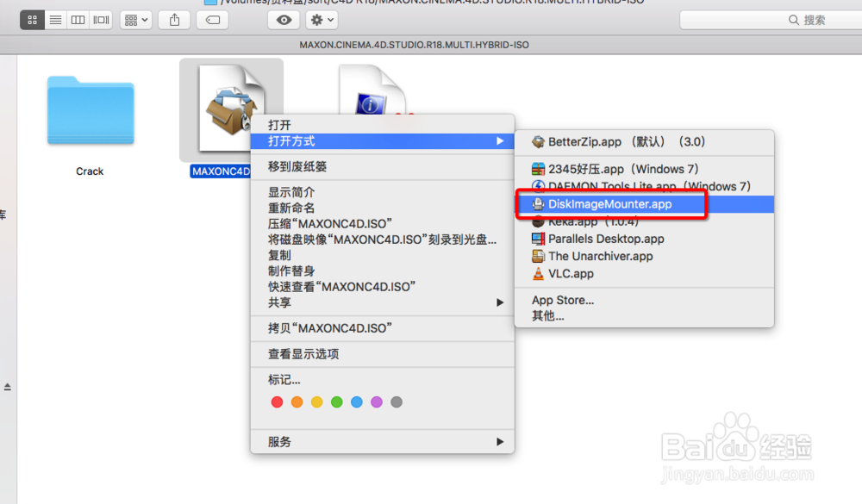Open with 2345好压.app

[644, 169]
